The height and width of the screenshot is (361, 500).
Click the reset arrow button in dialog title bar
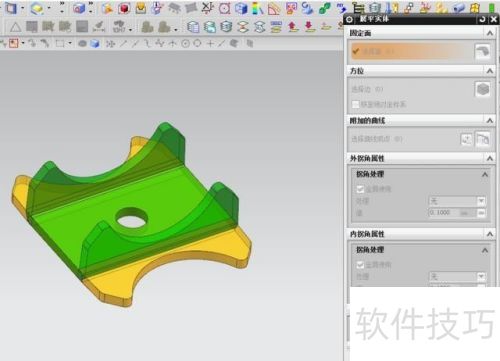(482, 19)
